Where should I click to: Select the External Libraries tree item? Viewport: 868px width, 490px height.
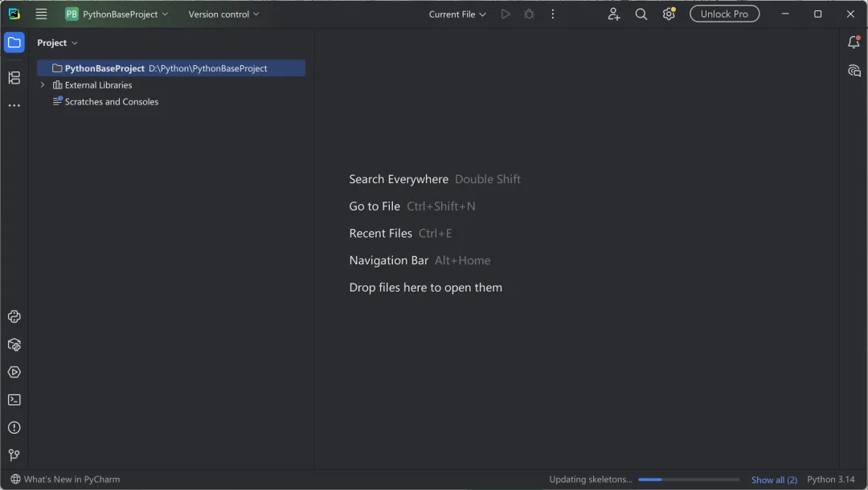tap(98, 84)
